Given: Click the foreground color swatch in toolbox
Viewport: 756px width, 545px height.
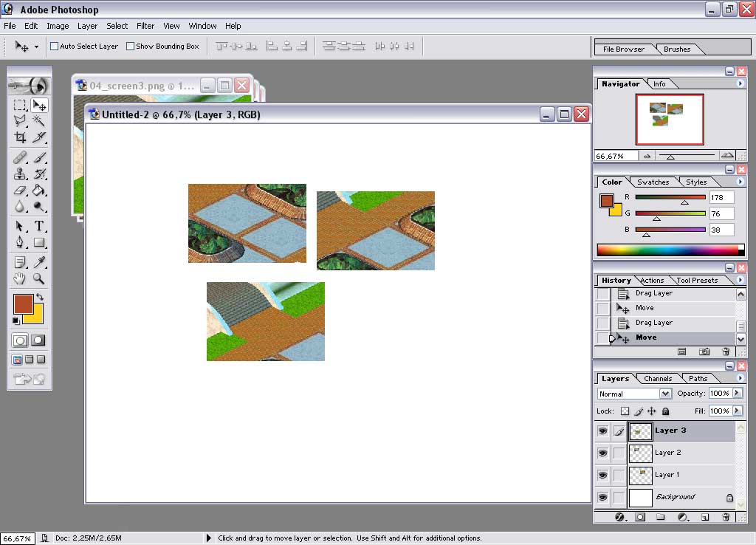Looking at the screenshot, I should coord(23,304).
